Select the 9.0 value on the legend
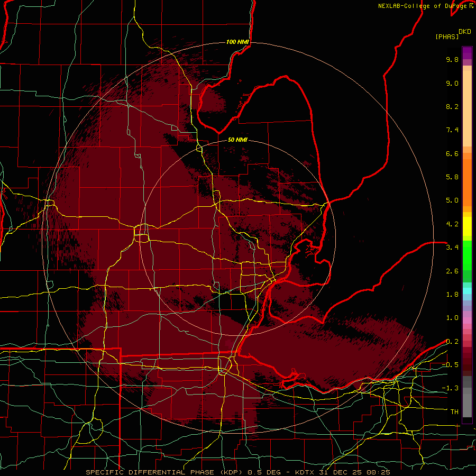 click(452, 83)
